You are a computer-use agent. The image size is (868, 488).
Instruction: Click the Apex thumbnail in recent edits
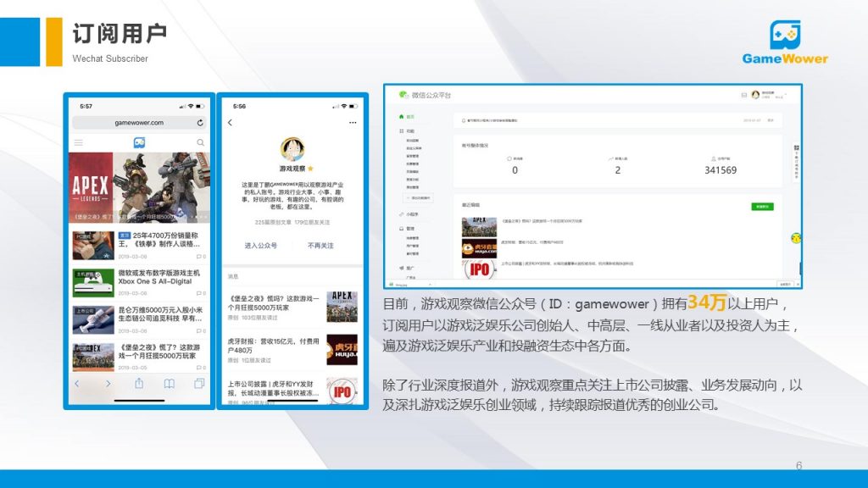(479, 227)
